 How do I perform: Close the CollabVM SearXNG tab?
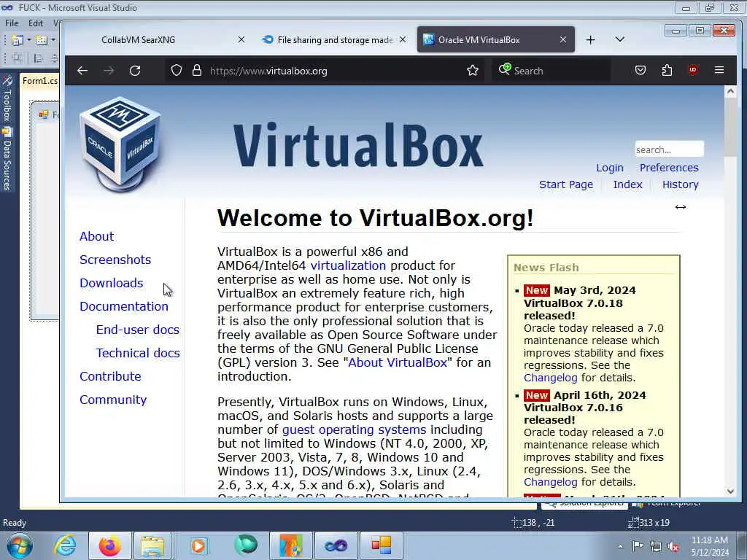[241, 39]
